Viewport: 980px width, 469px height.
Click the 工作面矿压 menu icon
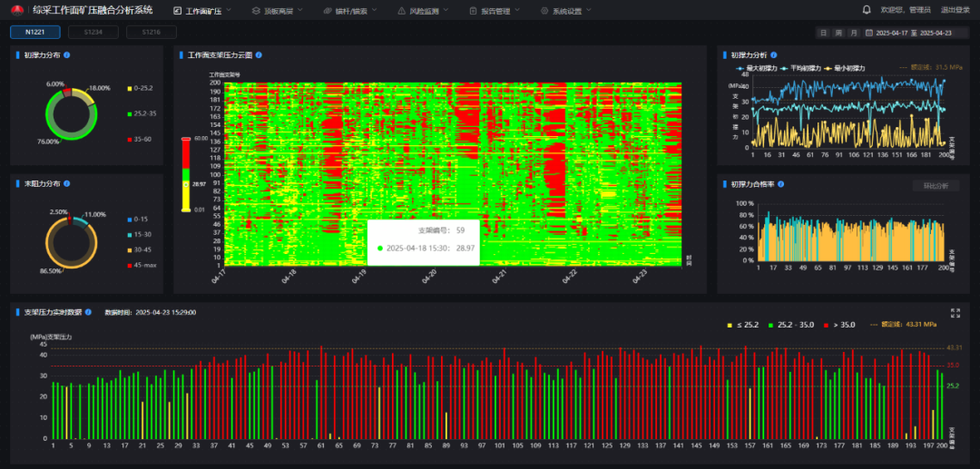point(178,11)
